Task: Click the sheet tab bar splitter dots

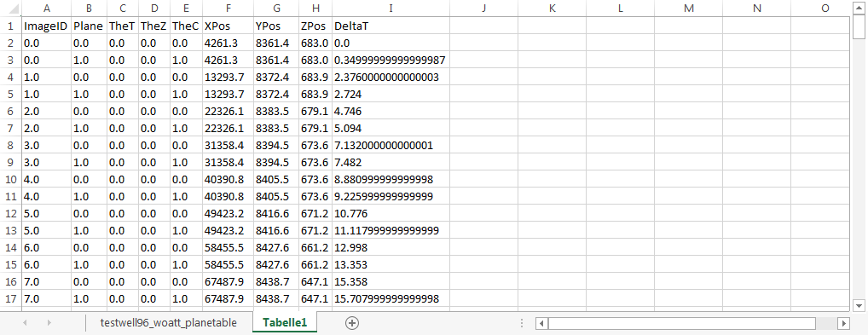Action: 522,323
